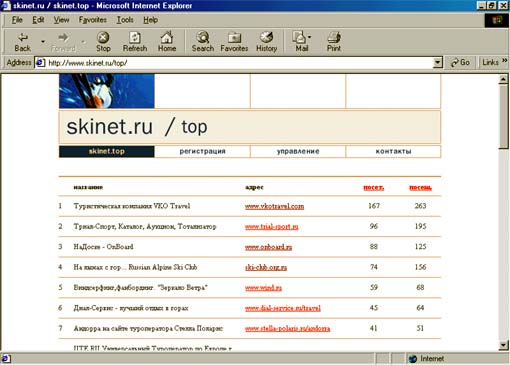Open the Mail toolbar button

tap(301, 42)
